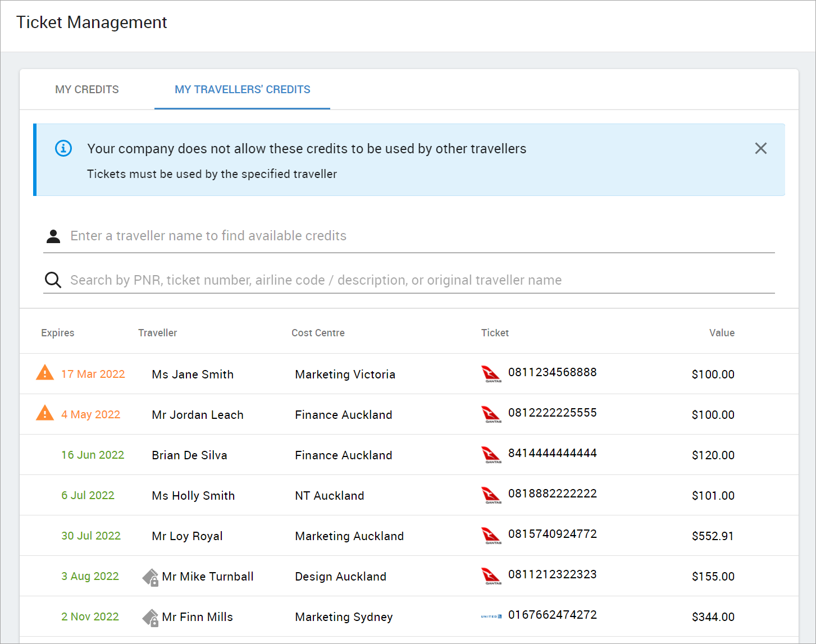The image size is (816, 644).
Task: Click cost centre Marketing Victoria
Action: coord(345,374)
